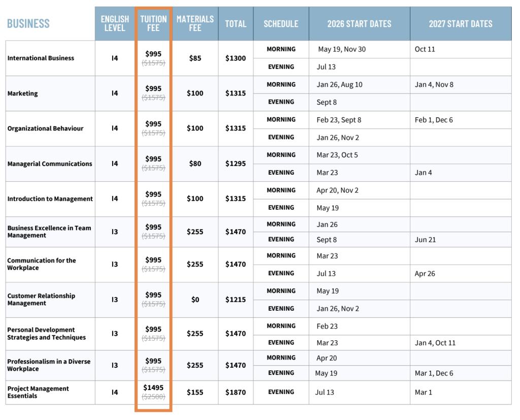
Task: Click Business Excellence in Team Management
Action: click(49, 232)
